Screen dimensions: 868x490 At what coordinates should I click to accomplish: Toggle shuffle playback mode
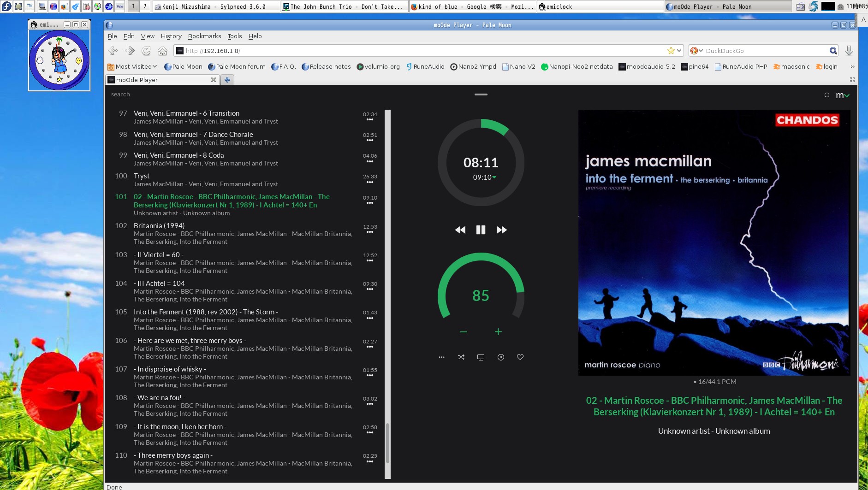(x=461, y=357)
